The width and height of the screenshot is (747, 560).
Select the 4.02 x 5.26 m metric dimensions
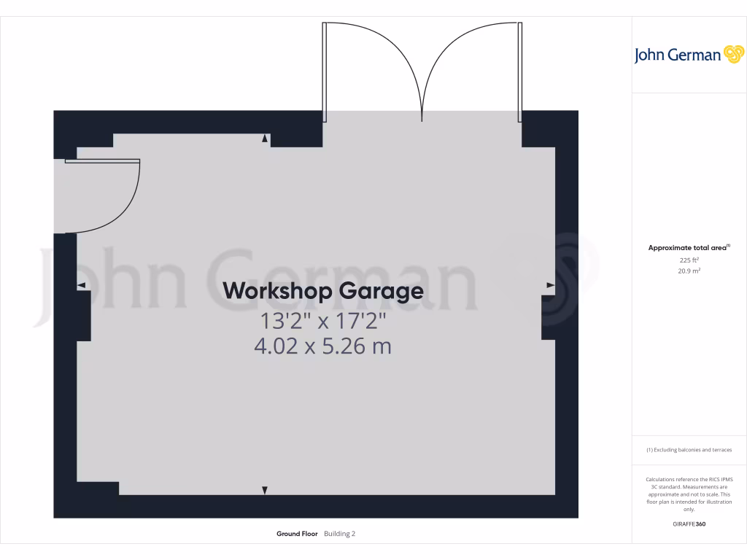click(x=322, y=346)
